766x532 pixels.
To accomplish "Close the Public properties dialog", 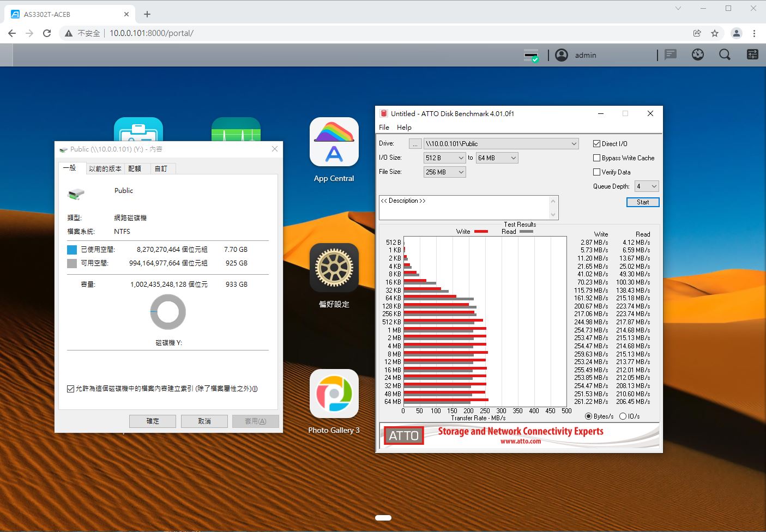I will tap(275, 149).
